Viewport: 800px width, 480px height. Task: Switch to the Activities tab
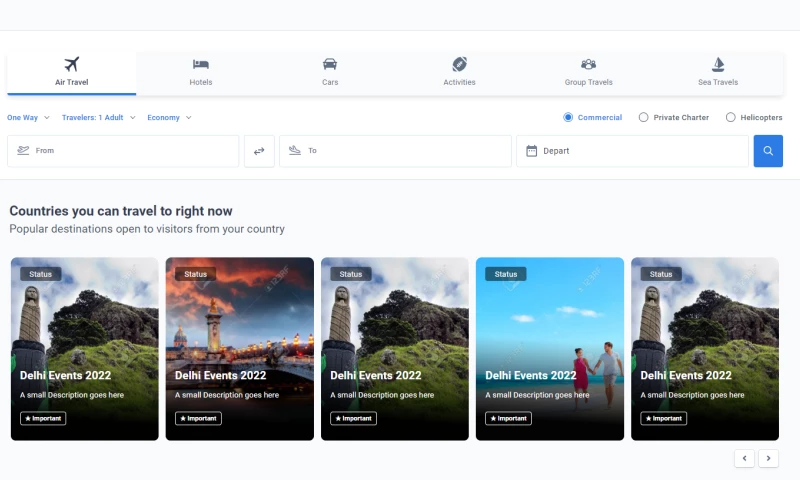[459, 73]
